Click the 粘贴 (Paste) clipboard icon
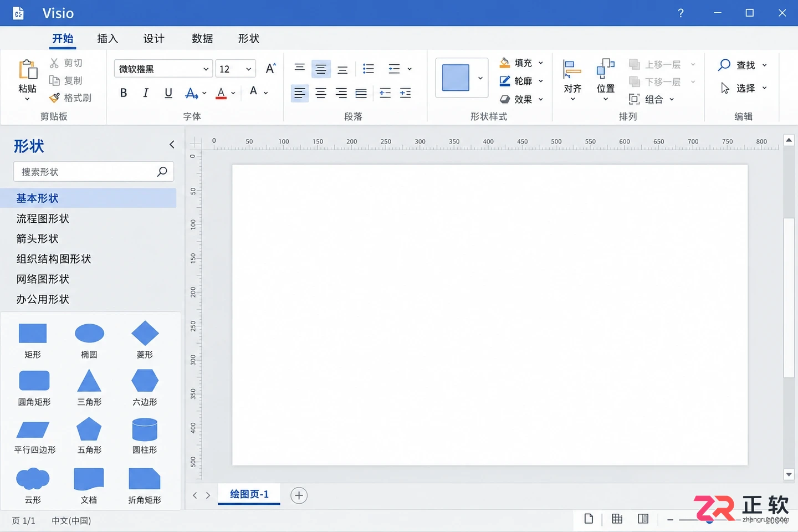 point(28,70)
